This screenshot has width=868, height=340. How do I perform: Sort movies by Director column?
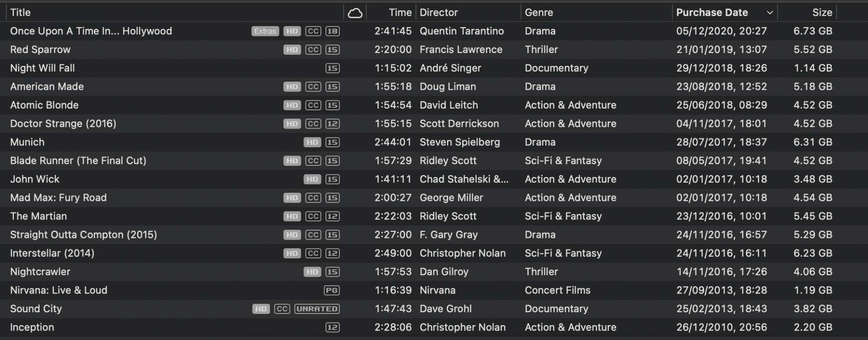coord(438,13)
